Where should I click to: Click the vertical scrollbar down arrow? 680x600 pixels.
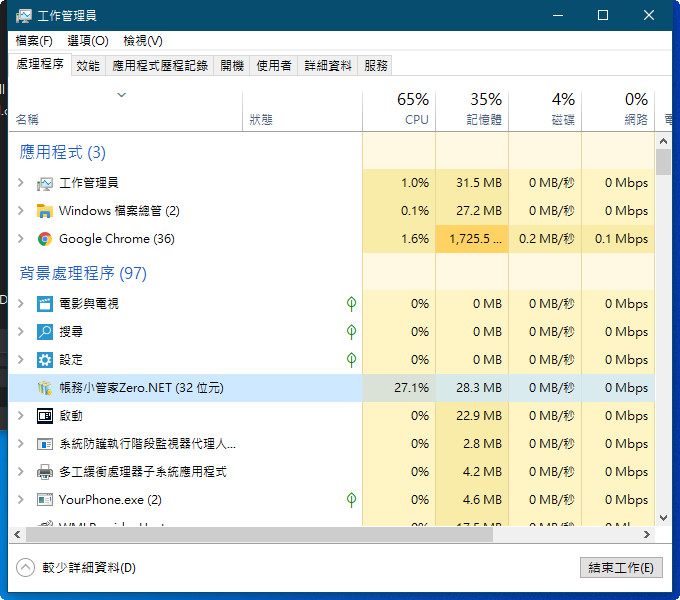pos(663,518)
